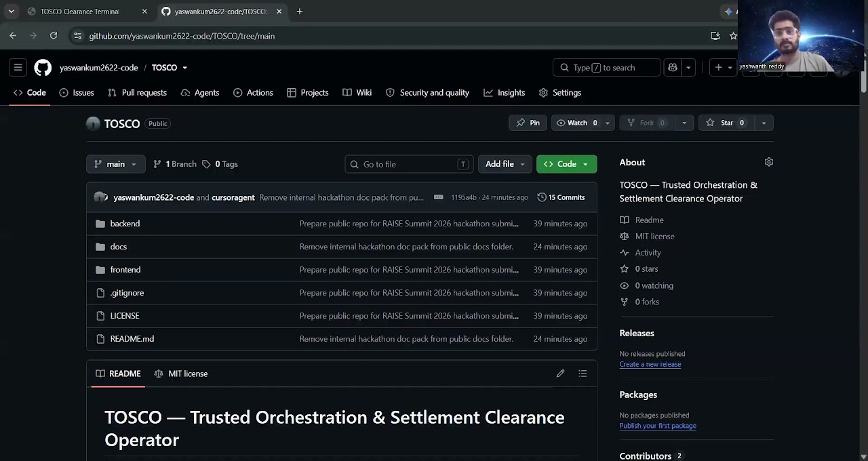Open the Agents tab
868x461 pixels.
pos(199,92)
